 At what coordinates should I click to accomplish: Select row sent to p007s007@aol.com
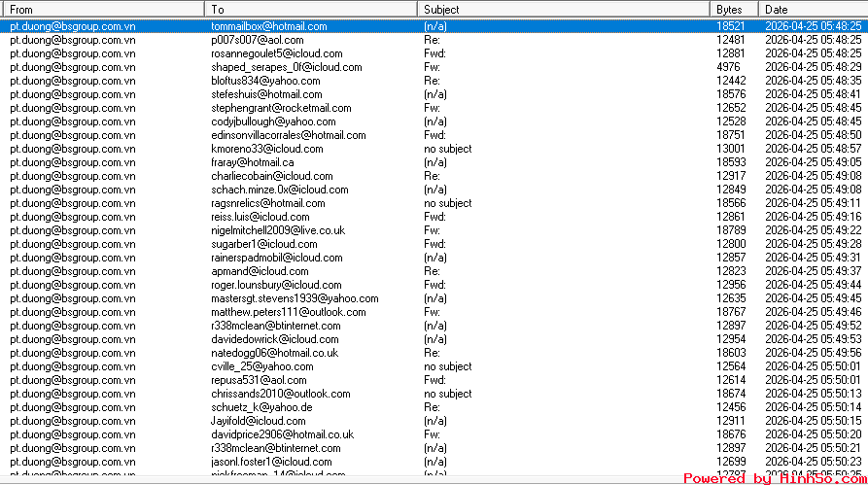(434, 40)
